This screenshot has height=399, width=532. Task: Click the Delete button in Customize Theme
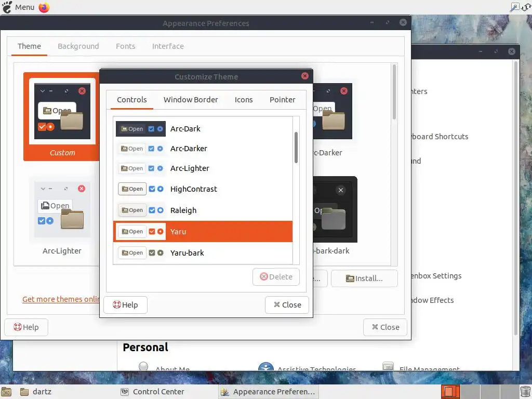coord(276,277)
